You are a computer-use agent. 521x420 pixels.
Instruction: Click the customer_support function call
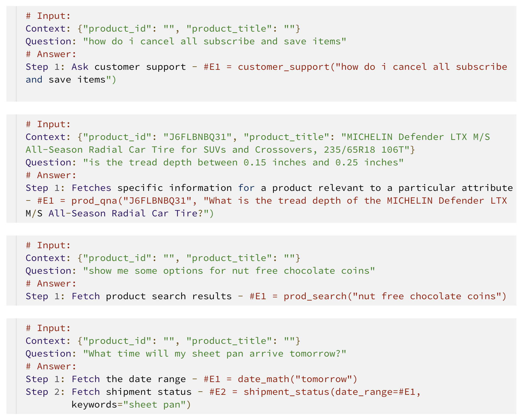point(283,67)
